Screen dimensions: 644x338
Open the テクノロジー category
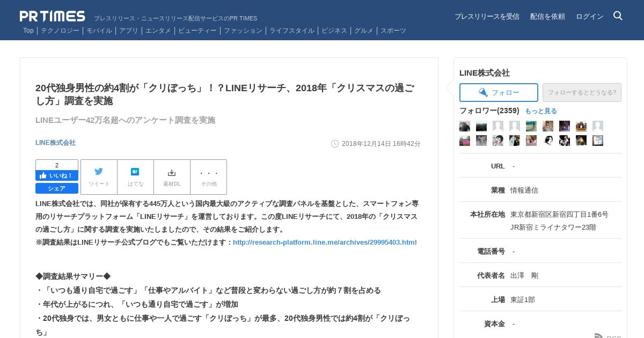60,31
